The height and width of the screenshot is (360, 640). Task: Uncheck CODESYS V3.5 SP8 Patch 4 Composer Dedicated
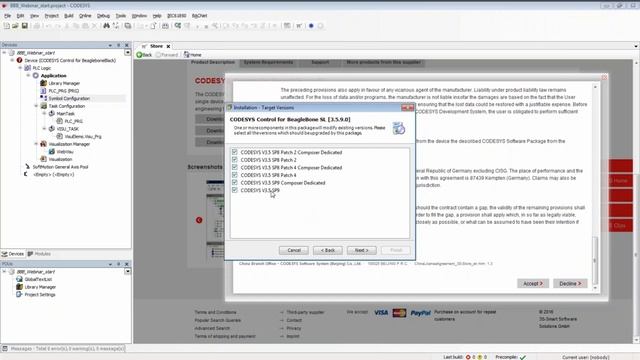point(235,167)
